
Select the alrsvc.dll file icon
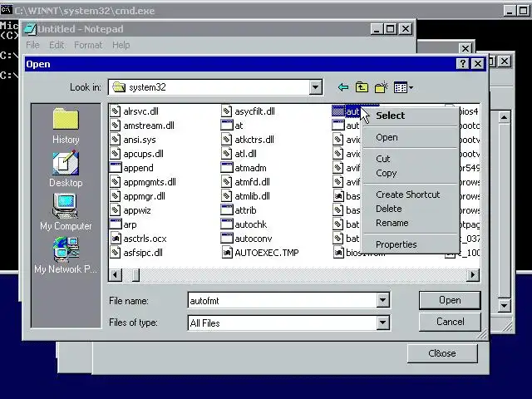tap(116, 111)
